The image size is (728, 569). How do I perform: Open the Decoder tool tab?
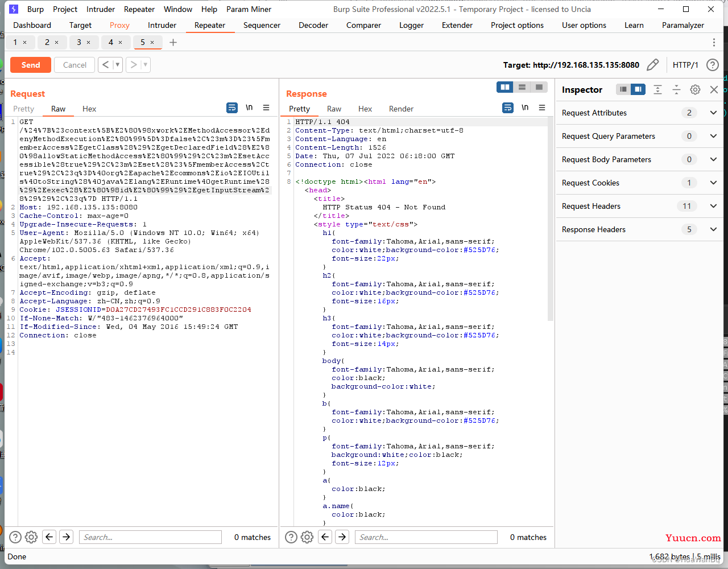313,25
